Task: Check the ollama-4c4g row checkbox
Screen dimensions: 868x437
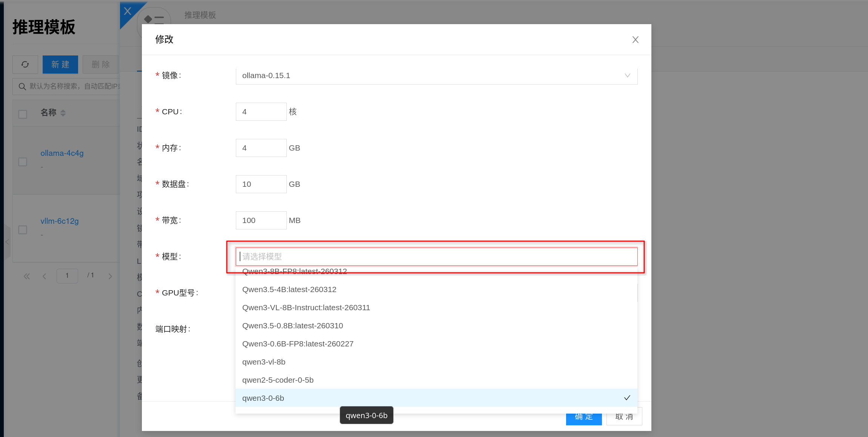Action: point(23,162)
